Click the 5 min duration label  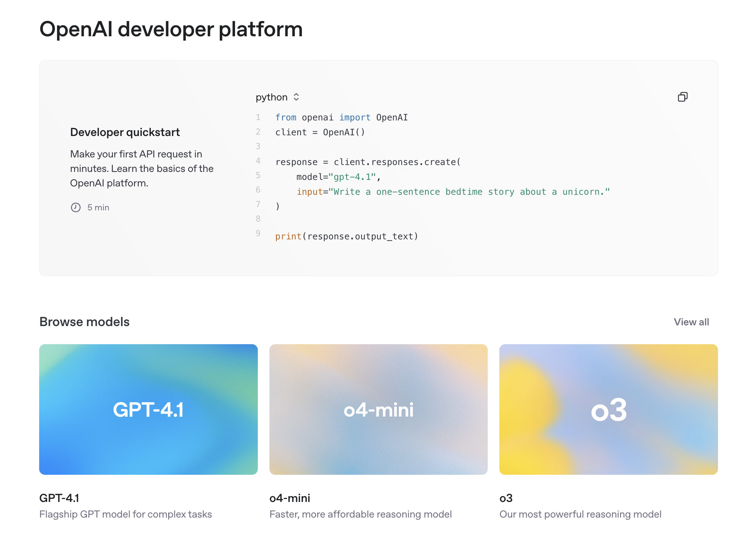click(x=98, y=207)
